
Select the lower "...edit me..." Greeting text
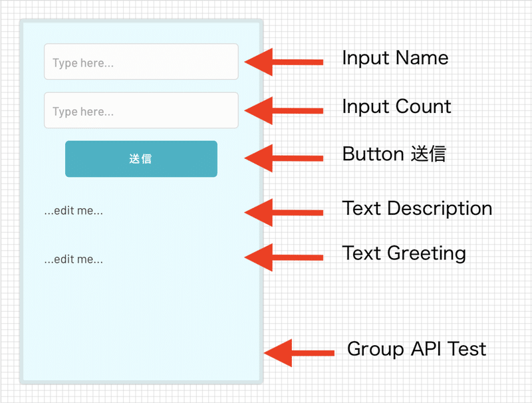(74, 259)
